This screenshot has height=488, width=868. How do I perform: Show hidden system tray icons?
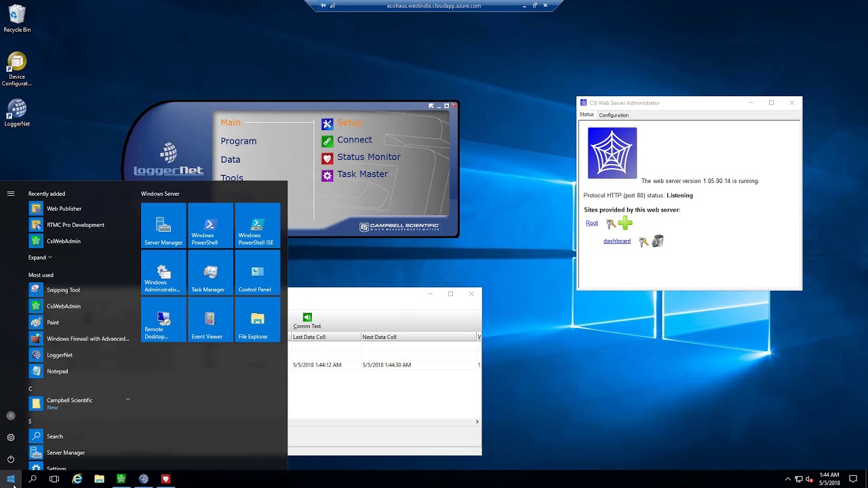[787, 479]
